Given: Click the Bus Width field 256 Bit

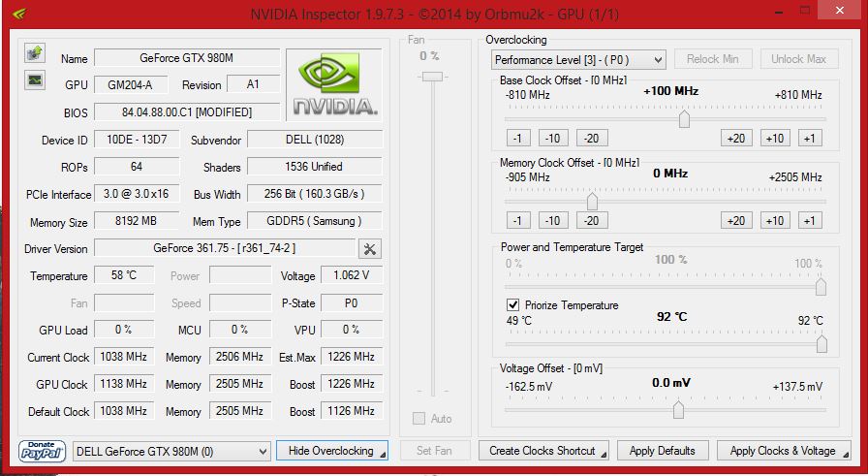Looking at the screenshot, I should click(x=315, y=194).
